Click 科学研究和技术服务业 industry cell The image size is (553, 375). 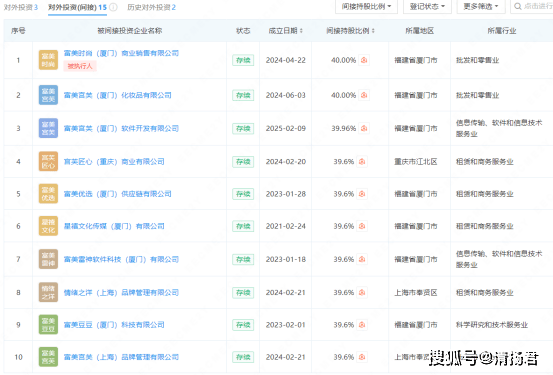492,325
